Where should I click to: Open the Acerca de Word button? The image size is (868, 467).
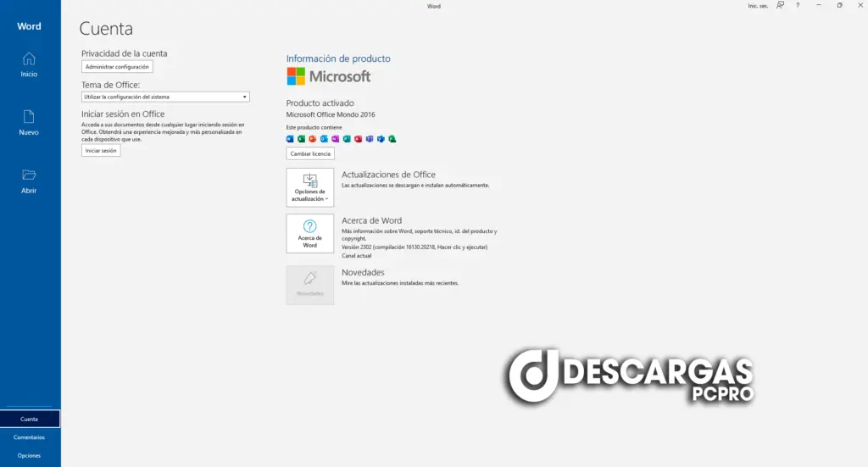tap(310, 233)
